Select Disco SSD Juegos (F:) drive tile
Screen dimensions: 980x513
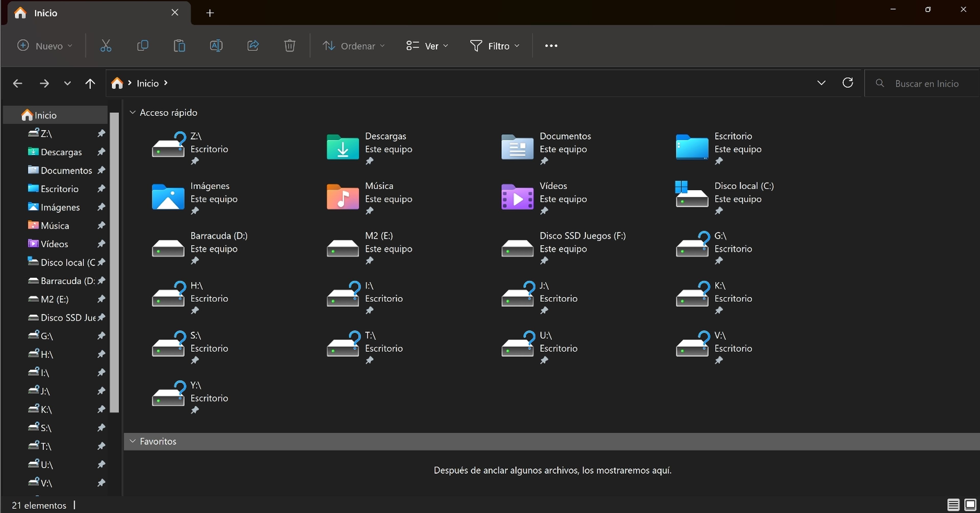563,248
